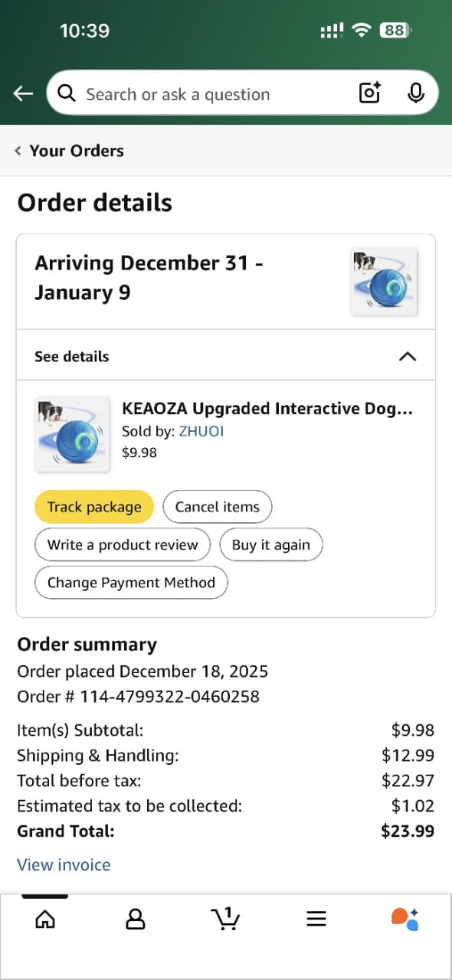The height and width of the screenshot is (980, 452).
Task: Open seller ZHUOI link
Action: [201, 431]
